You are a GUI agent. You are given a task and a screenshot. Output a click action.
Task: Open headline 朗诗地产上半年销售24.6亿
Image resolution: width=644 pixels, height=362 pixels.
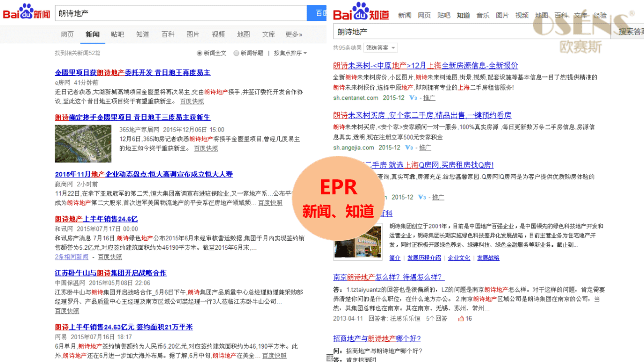(96, 219)
